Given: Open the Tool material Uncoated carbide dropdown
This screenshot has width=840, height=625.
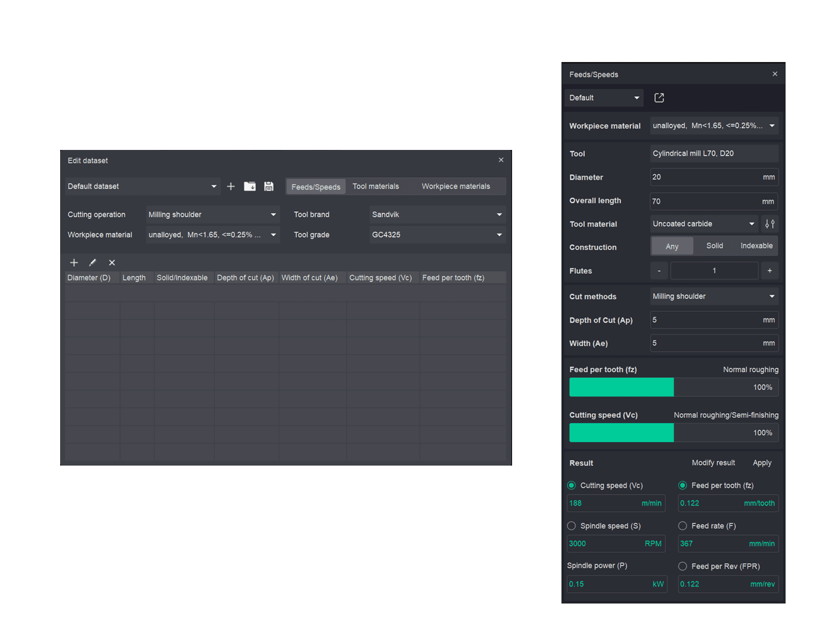Looking at the screenshot, I should point(705,224).
